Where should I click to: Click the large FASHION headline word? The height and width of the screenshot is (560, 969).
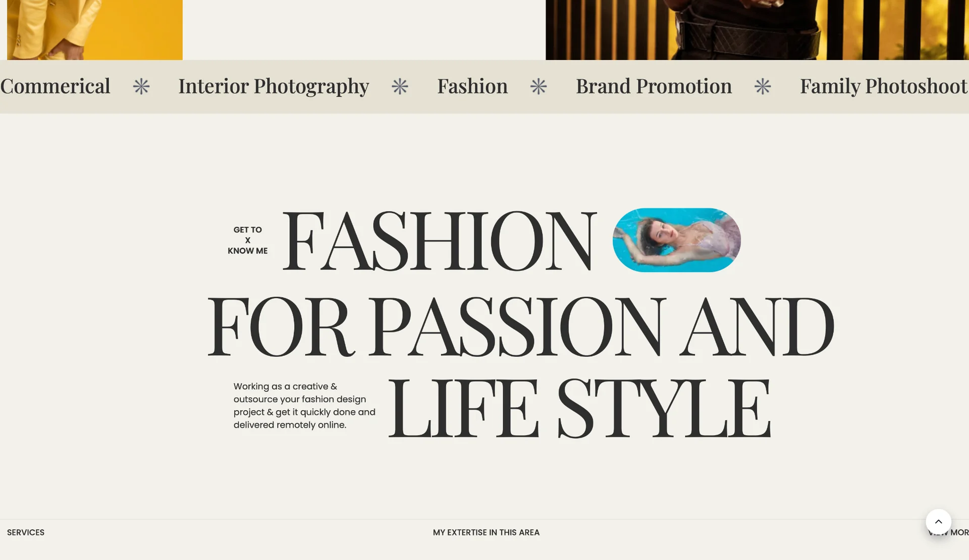[x=439, y=240]
